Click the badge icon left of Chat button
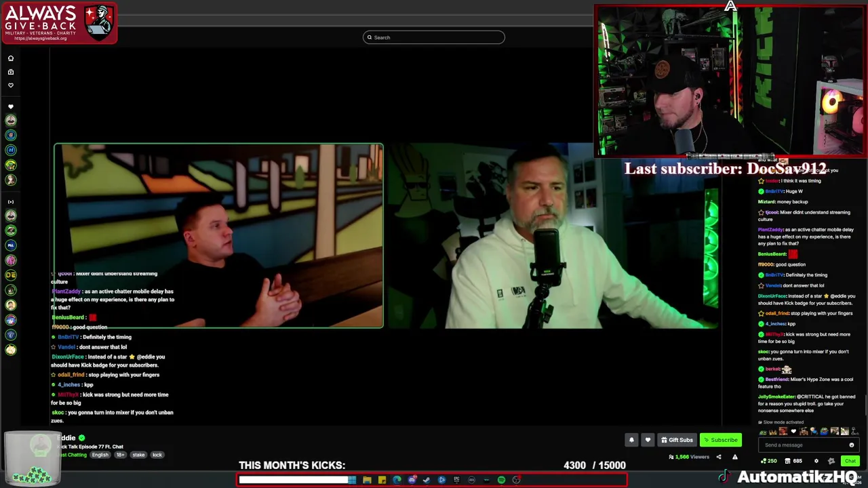The width and height of the screenshot is (868, 488). pos(831,461)
